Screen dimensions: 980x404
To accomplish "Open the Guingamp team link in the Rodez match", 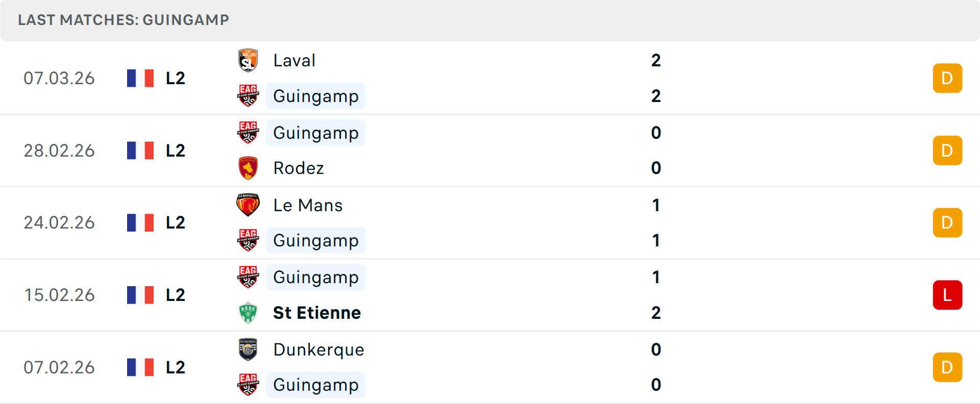I will [315, 133].
